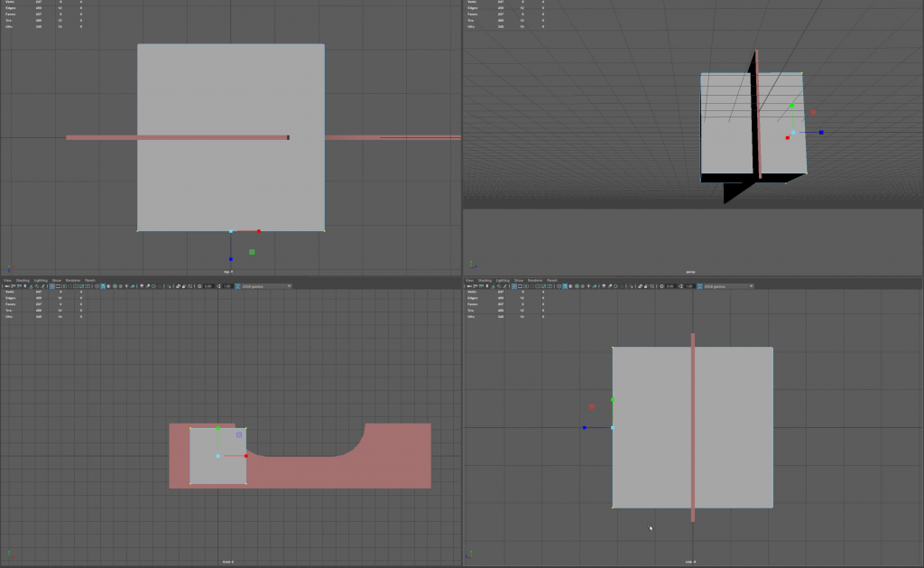Open the Lighting menu in side view panel
The image size is (924, 568).
[x=503, y=280]
